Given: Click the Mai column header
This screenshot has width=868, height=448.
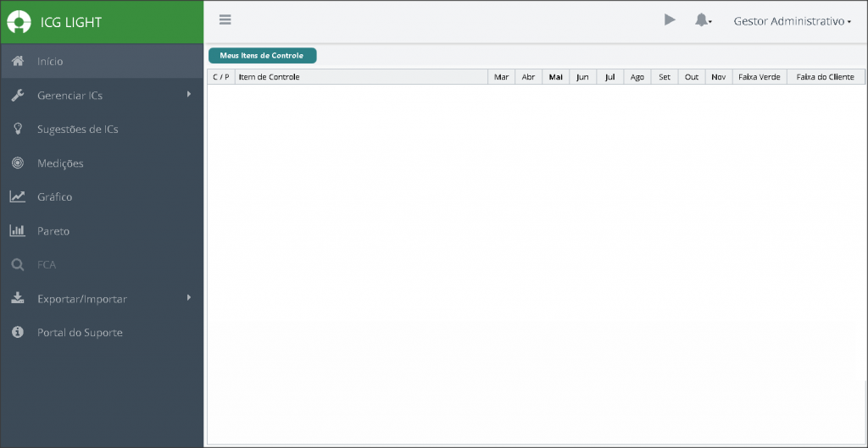Looking at the screenshot, I should (x=556, y=77).
